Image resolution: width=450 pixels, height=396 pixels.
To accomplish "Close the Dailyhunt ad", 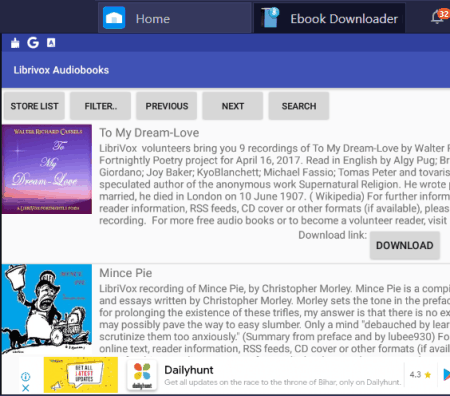I will point(26,388).
